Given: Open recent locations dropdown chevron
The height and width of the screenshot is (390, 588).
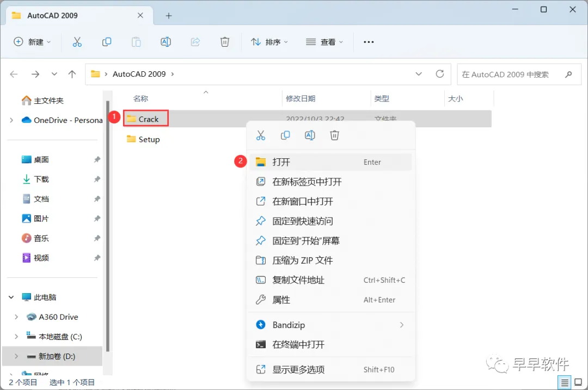Looking at the screenshot, I should click(x=54, y=74).
